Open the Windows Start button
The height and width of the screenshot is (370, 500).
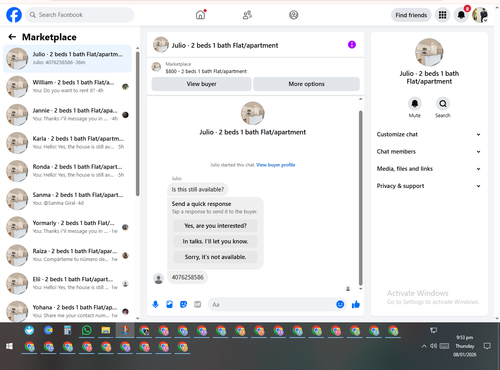pyautogui.click(x=9, y=347)
